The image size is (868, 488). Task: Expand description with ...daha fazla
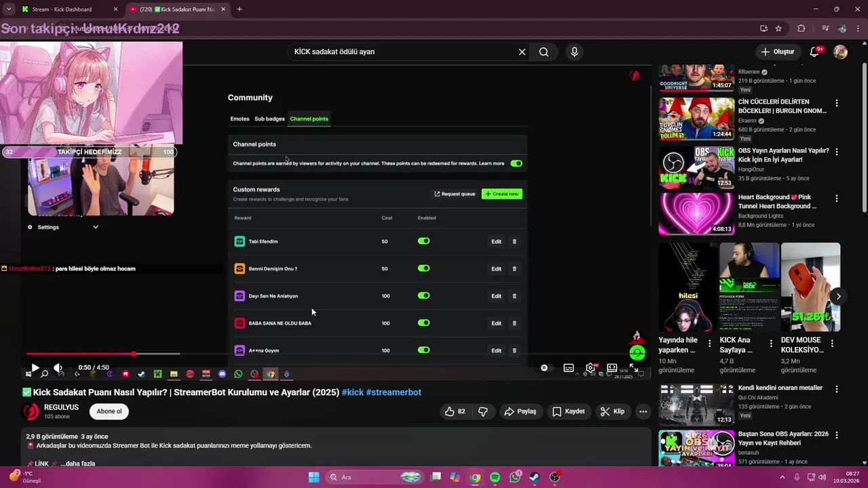pyautogui.click(x=77, y=464)
